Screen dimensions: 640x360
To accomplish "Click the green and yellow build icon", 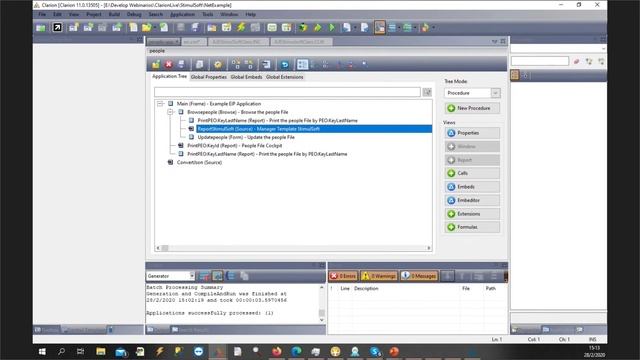I will coord(303,27).
